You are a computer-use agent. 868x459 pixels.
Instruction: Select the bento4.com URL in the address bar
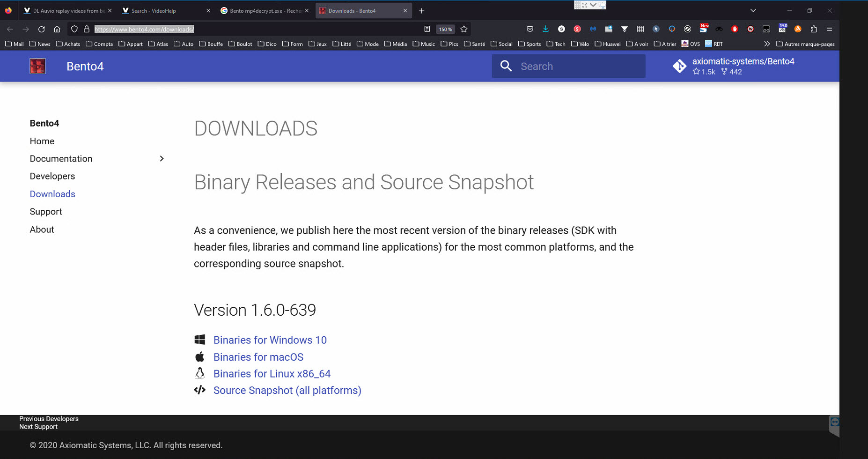pyautogui.click(x=144, y=29)
